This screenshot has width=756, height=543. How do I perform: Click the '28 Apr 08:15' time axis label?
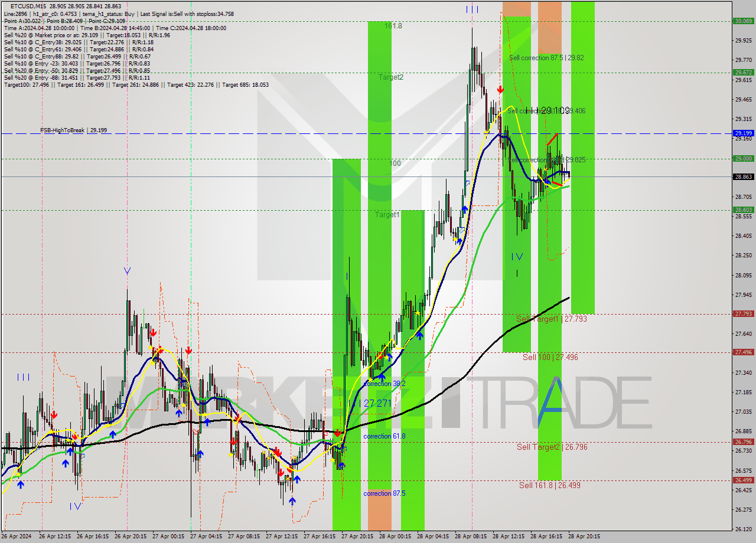pos(471,537)
